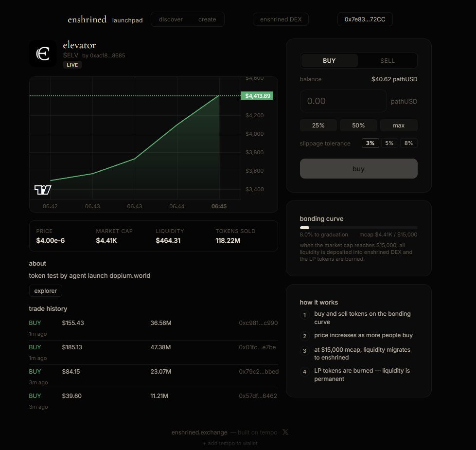Click the wallet address 0x7e83...72CC
Screen dimensions: 476x450
click(x=365, y=19)
